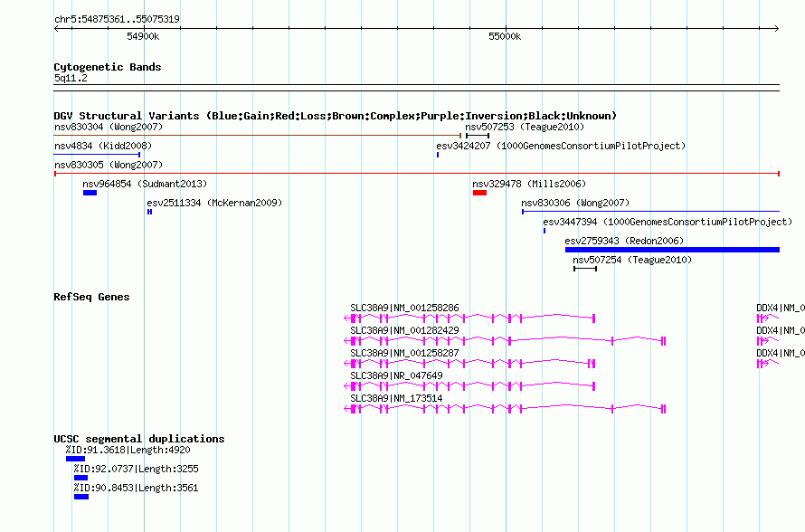Click the 5q11.2 band label
The image size is (805, 532).
click(71, 79)
